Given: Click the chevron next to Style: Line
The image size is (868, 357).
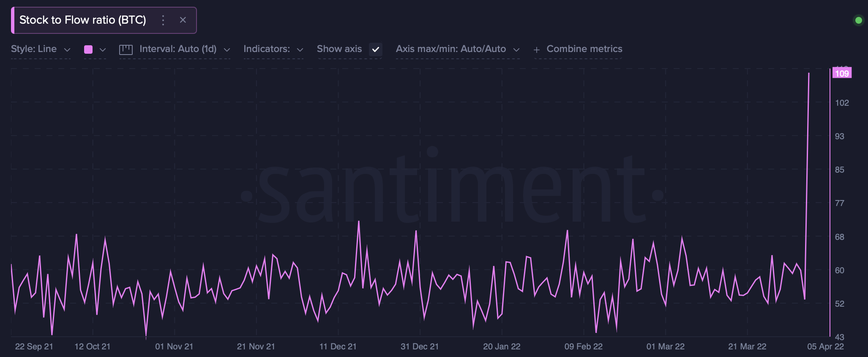Looking at the screenshot, I should point(67,50).
